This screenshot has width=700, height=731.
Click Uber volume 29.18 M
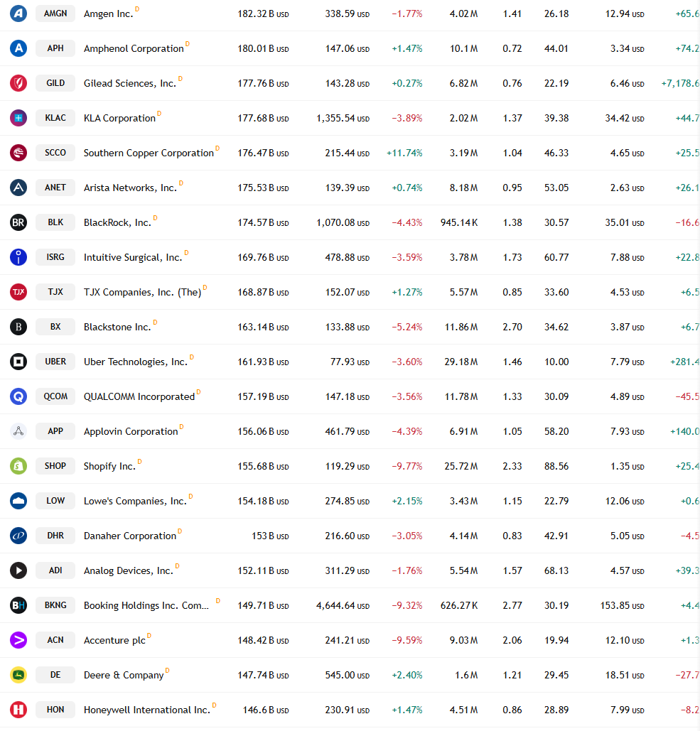pos(461,362)
